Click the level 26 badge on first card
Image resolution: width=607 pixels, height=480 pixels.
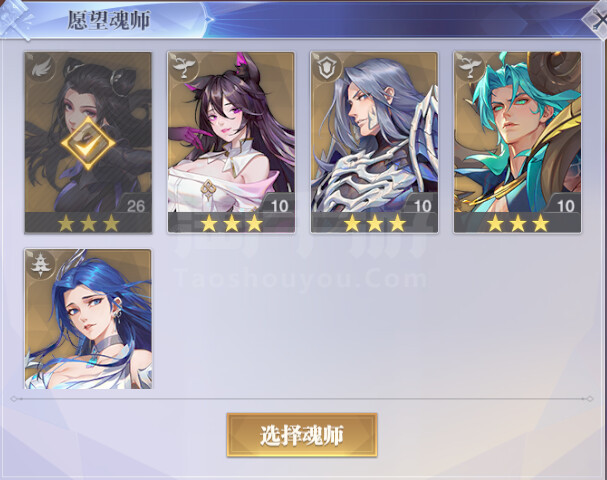[x=135, y=205]
